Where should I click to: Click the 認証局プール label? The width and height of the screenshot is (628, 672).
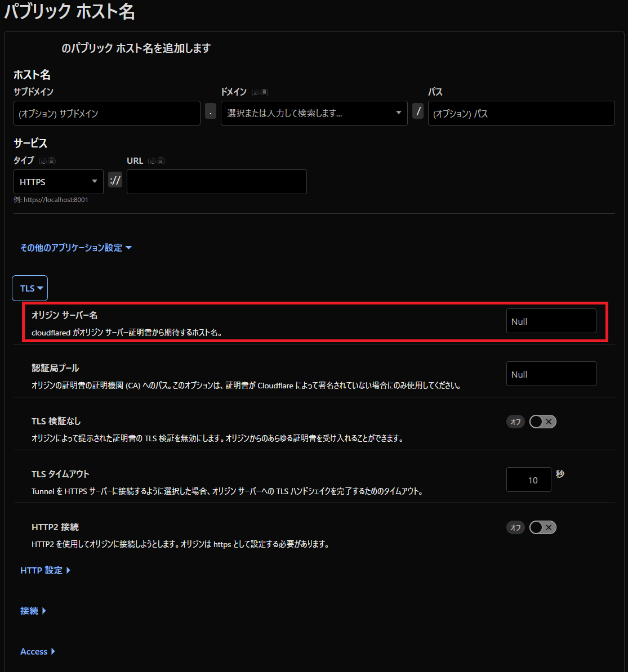tap(55, 368)
